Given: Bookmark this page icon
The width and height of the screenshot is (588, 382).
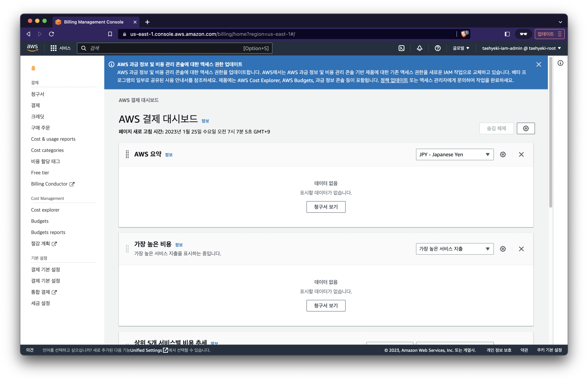Looking at the screenshot, I should click(110, 34).
